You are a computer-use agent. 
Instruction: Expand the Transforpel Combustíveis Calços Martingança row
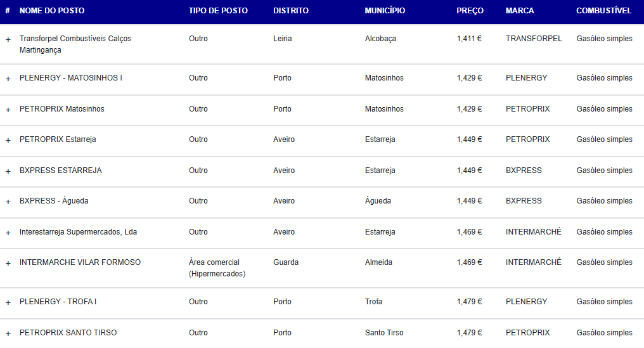pos(8,39)
